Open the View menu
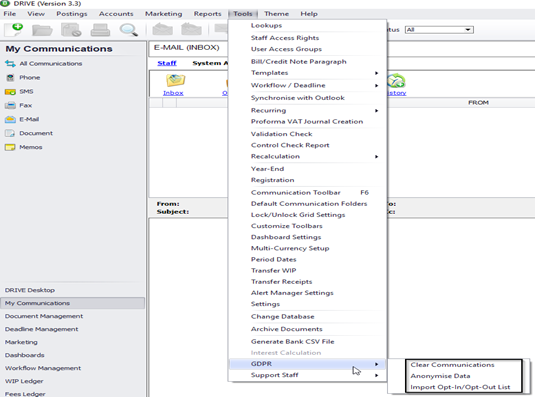 pyautogui.click(x=36, y=14)
